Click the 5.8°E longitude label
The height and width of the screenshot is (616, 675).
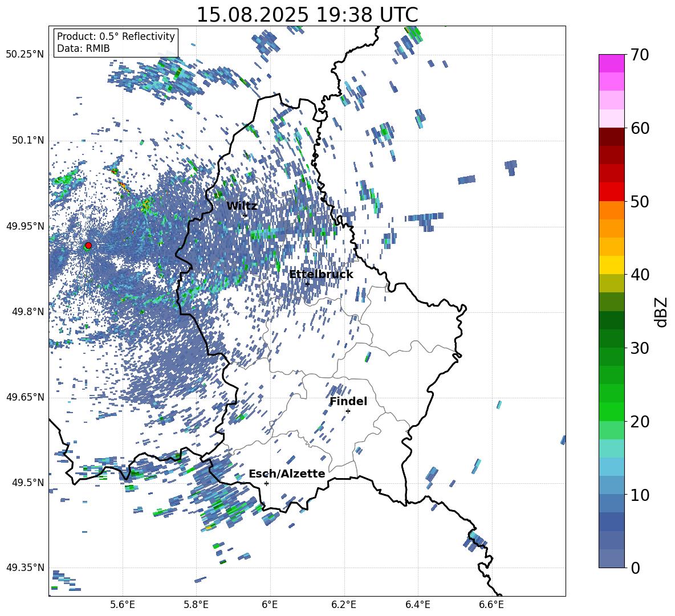click(196, 605)
